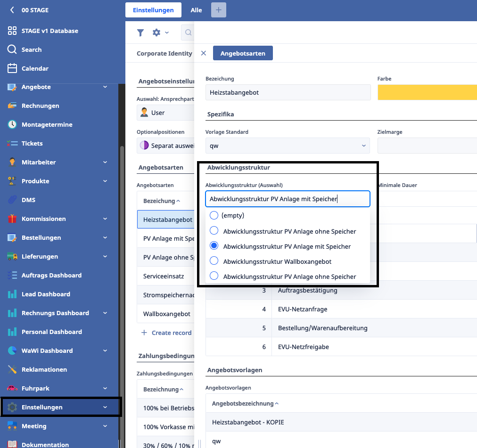Screen dimensions: 477x448
Task: Switch to the Alle tab
Action: coord(196,10)
